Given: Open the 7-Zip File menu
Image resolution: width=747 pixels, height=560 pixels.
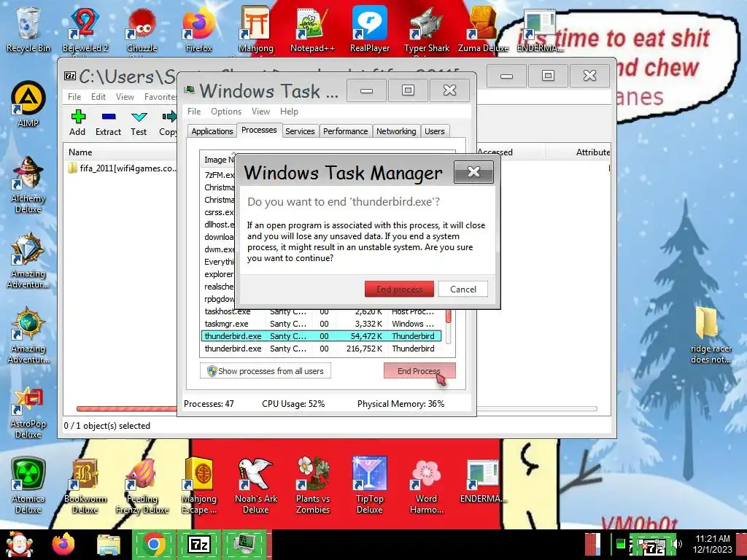Looking at the screenshot, I should coord(74,97).
